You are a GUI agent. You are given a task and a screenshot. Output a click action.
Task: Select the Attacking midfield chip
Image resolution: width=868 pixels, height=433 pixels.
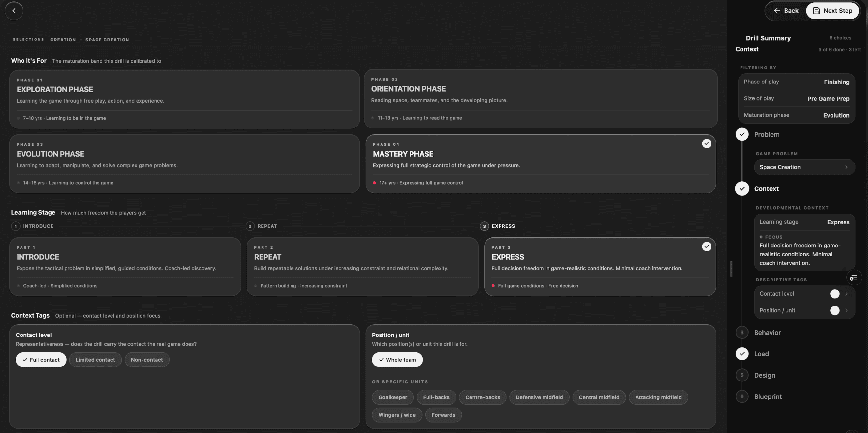tap(658, 397)
